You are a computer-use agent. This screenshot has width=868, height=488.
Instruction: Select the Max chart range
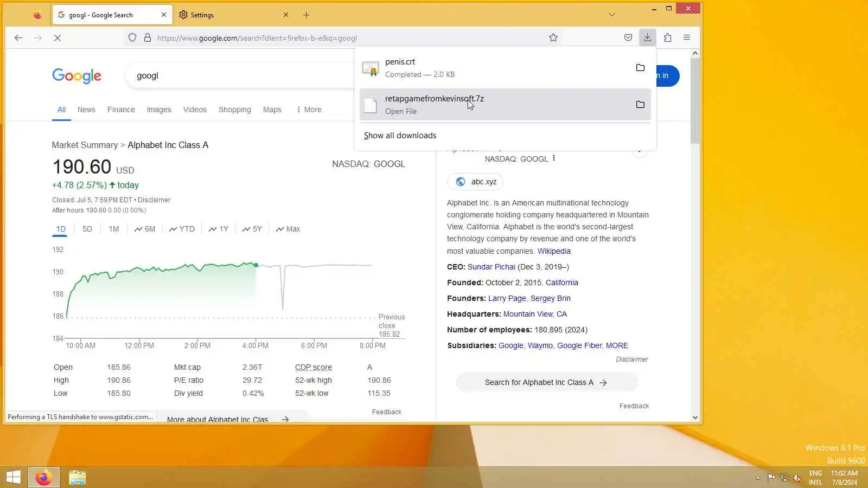pyautogui.click(x=288, y=229)
